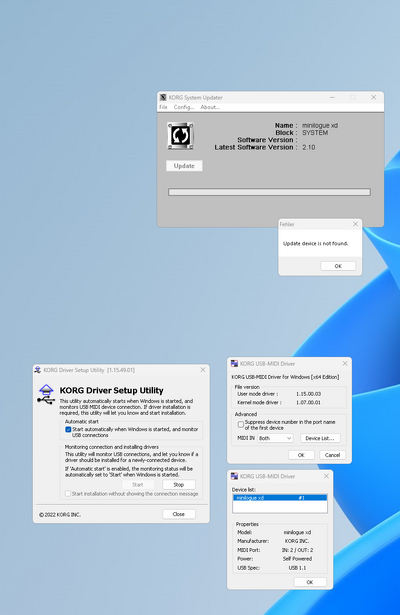
Task: Click the Name value minilogue xd in Updater
Action: pos(320,126)
